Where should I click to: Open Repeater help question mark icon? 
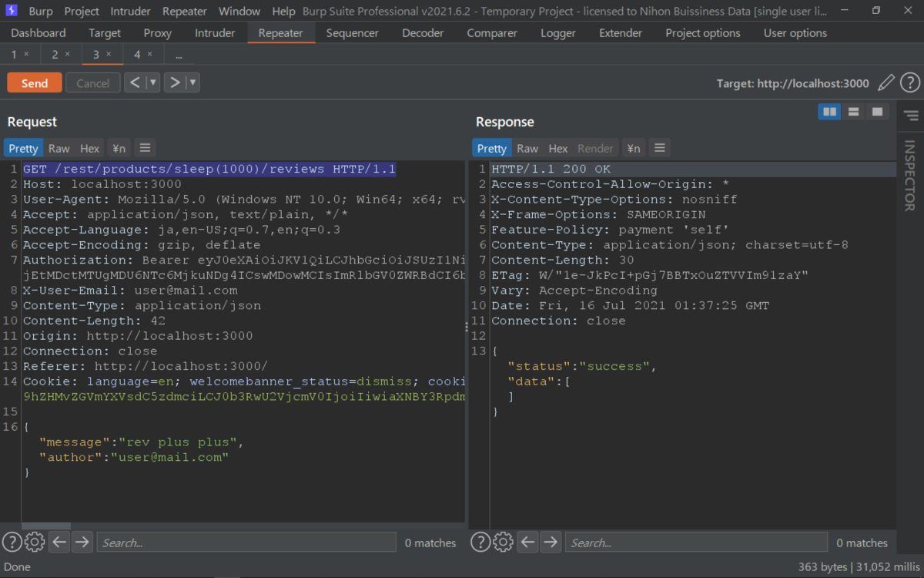point(910,82)
